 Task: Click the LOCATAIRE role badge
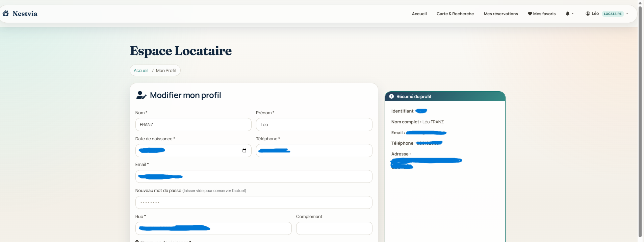(613, 14)
